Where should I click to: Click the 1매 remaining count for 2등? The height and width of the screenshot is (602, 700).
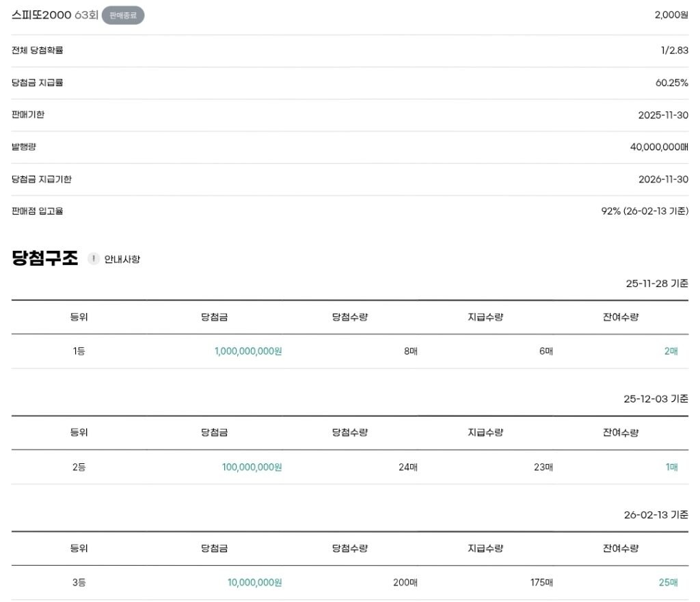671,467
